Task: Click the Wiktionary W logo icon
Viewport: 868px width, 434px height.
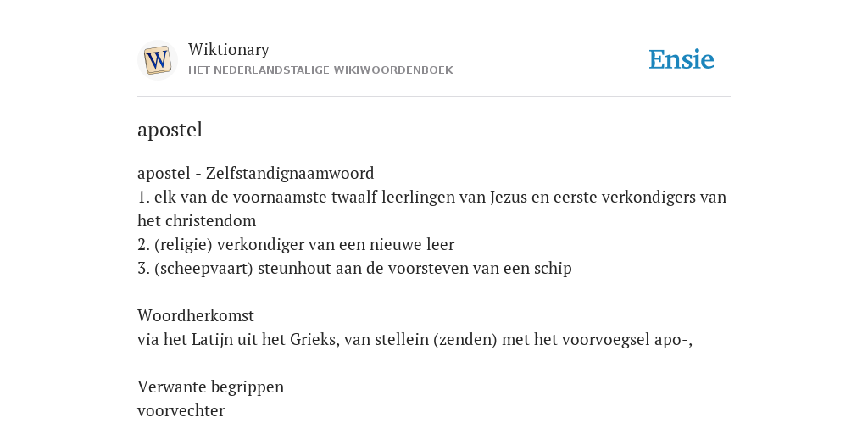Action: point(157,60)
